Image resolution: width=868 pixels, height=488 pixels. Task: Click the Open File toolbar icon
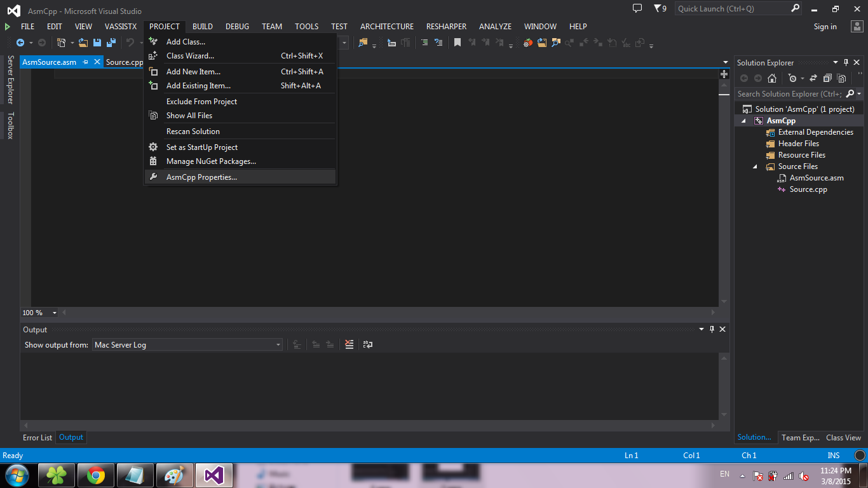pyautogui.click(x=83, y=43)
